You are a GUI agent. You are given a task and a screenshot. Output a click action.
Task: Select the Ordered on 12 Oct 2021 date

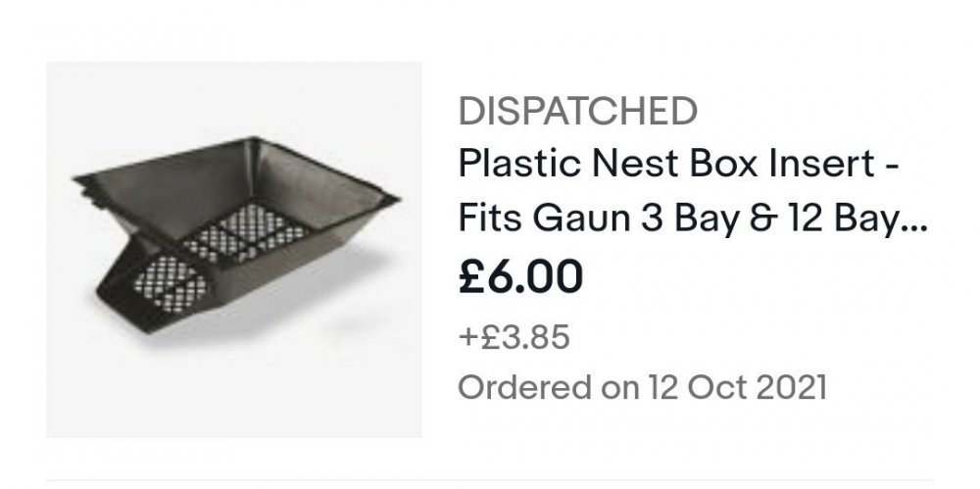[643, 387]
